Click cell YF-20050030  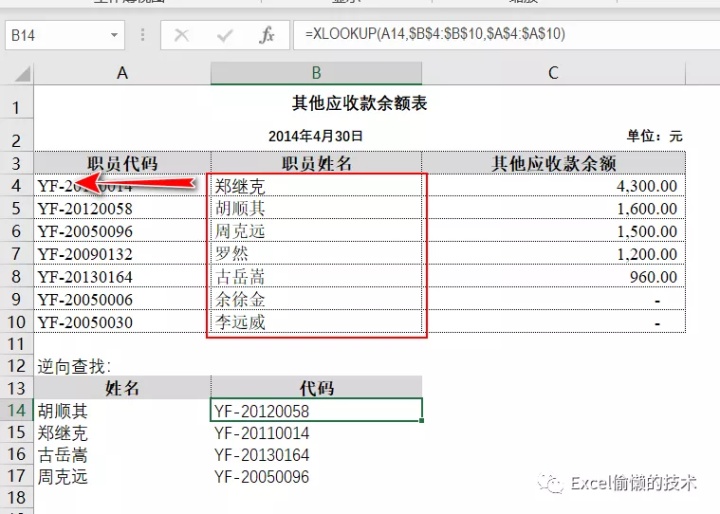click(x=122, y=322)
